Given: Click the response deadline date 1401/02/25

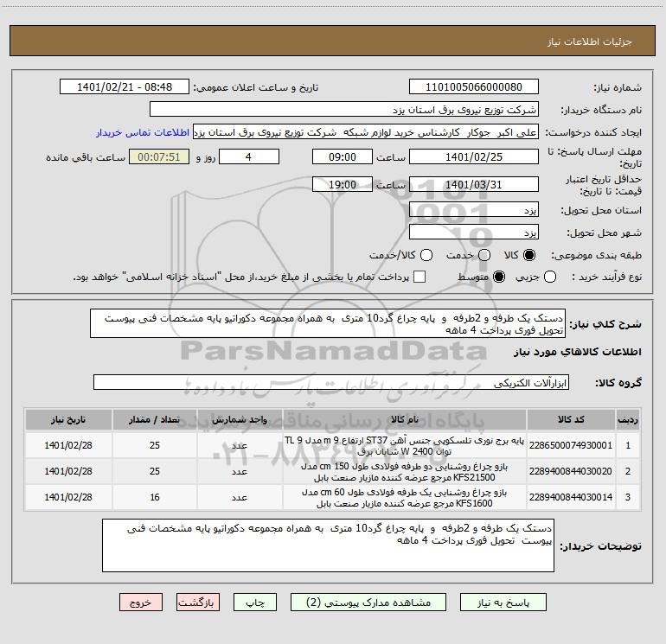Looking at the screenshot, I should [x=474, y=156].
